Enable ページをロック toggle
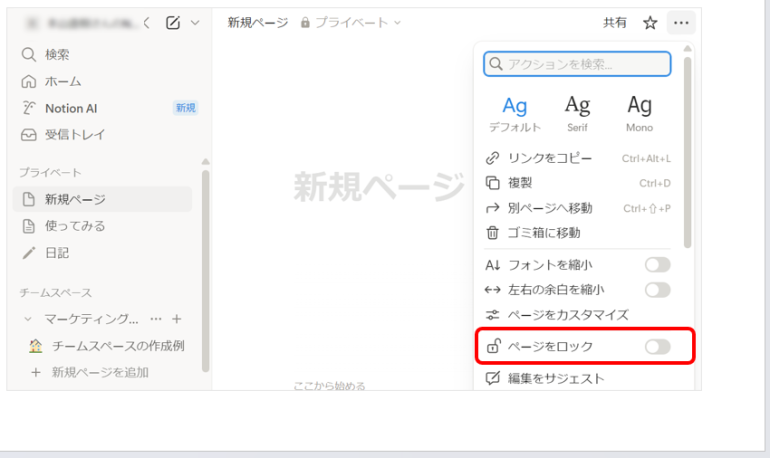 657,347
